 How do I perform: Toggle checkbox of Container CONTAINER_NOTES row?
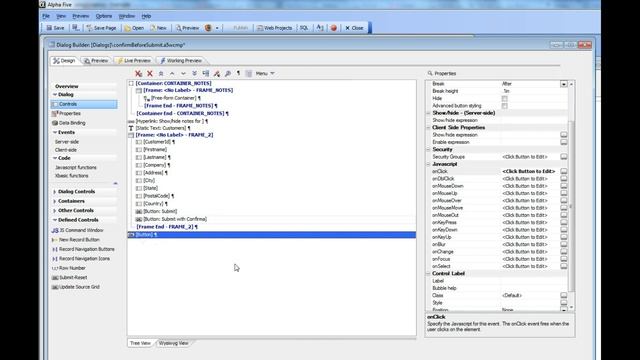(131, 83)
